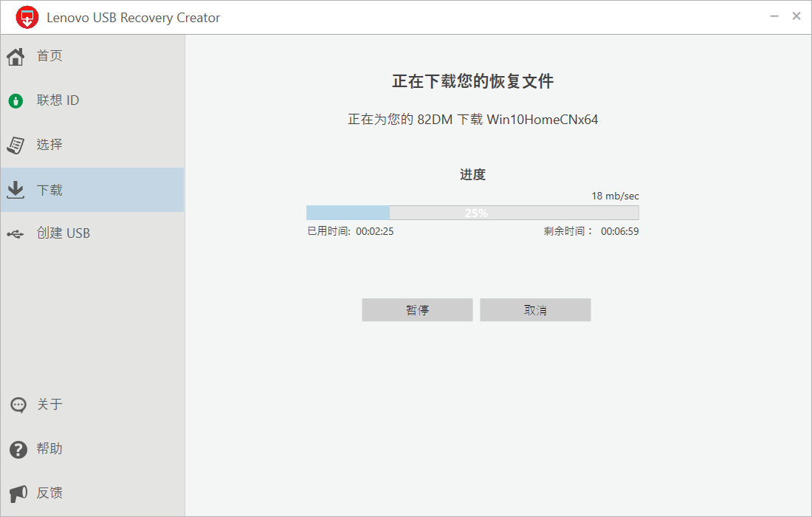Click the home icon beside 首页
812x517 pixels.
[x=16, y=56]
